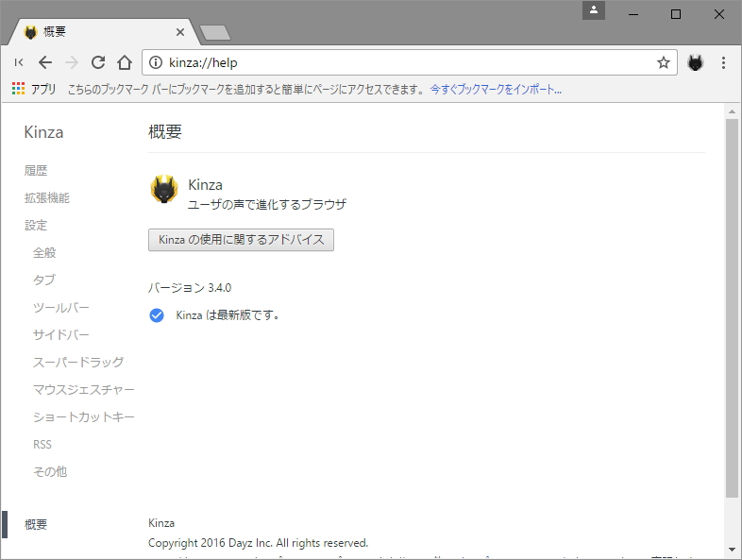Click the バージョン 3.4.0 text
The width and height of the screenshot is (742, 560).
pos(190,288)
